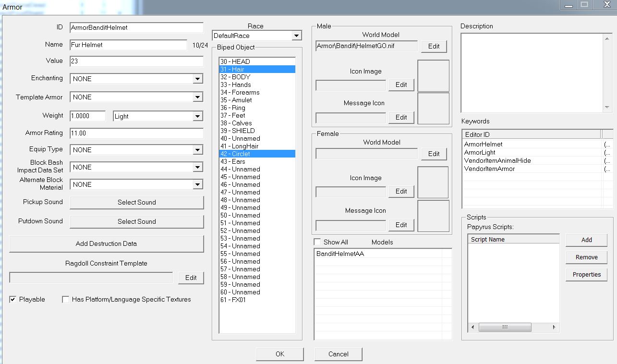Click Select Sound for Pickup Sound
Viewport: 617px width, 364px height.
136,202
